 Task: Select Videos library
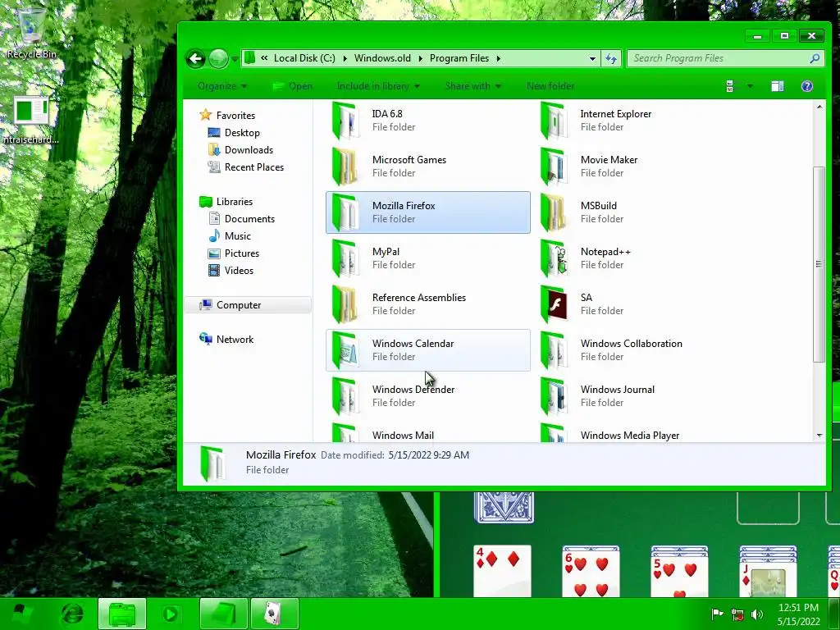239,270
